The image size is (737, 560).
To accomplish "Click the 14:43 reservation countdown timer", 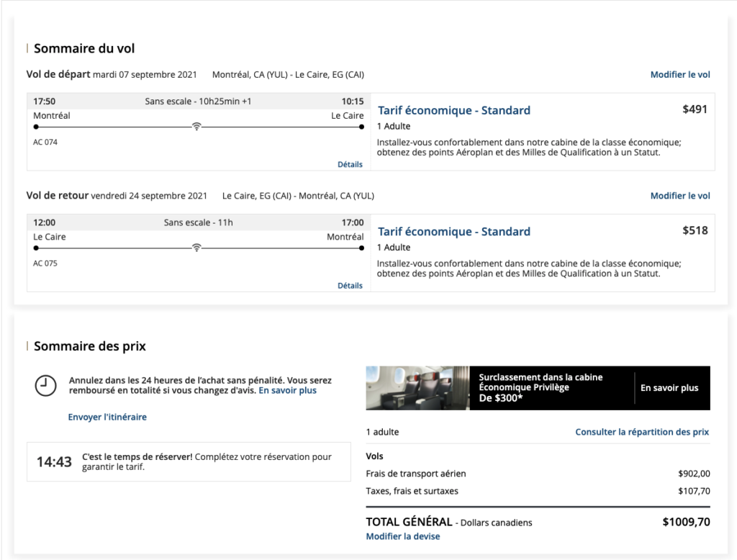I will [55, 462].
